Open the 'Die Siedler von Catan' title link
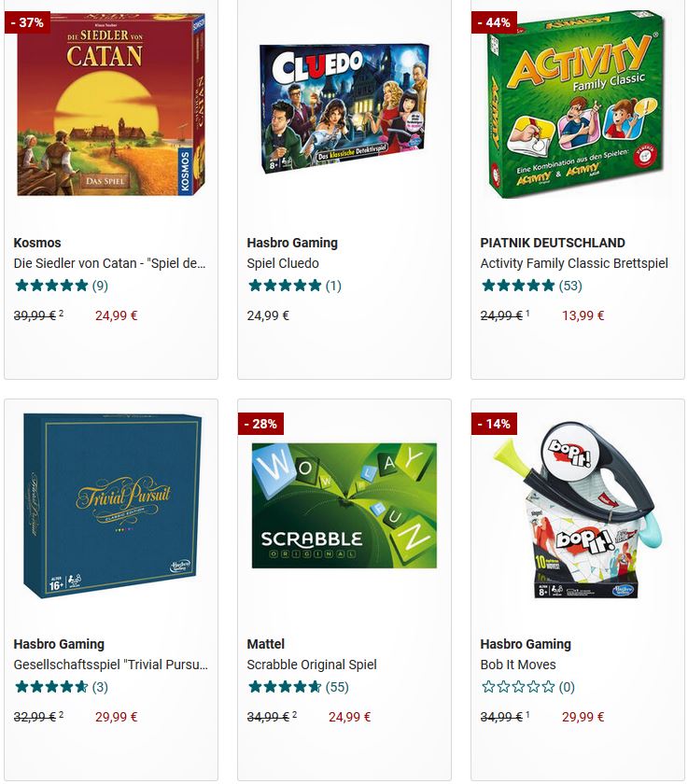The height and width of the screenshot is (784, 688). click(109, 263)
